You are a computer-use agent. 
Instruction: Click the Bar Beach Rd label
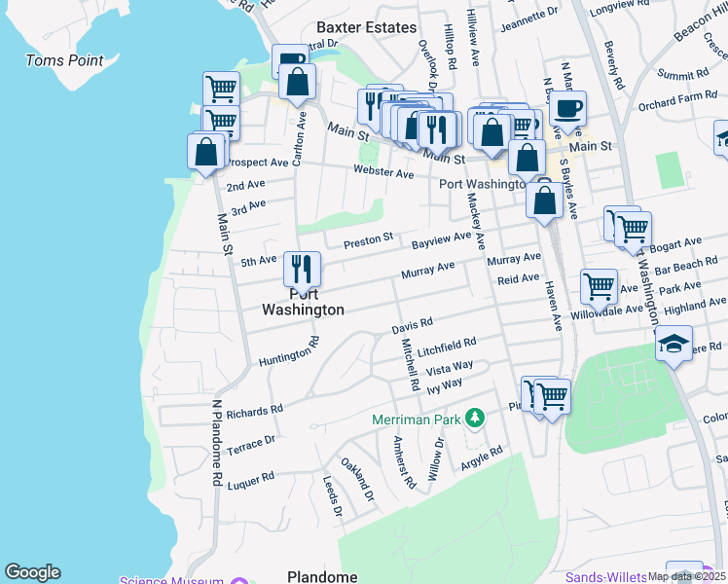(x=686, y=265)
